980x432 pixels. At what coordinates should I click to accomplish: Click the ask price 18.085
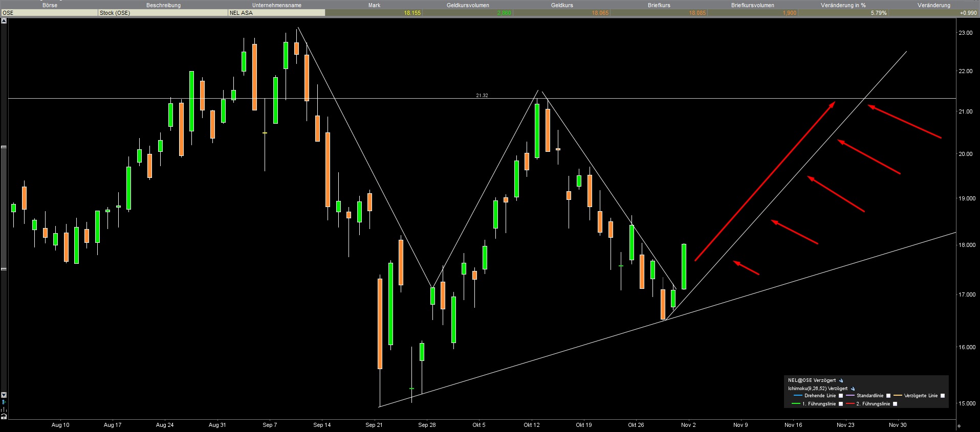pos(697,13)
